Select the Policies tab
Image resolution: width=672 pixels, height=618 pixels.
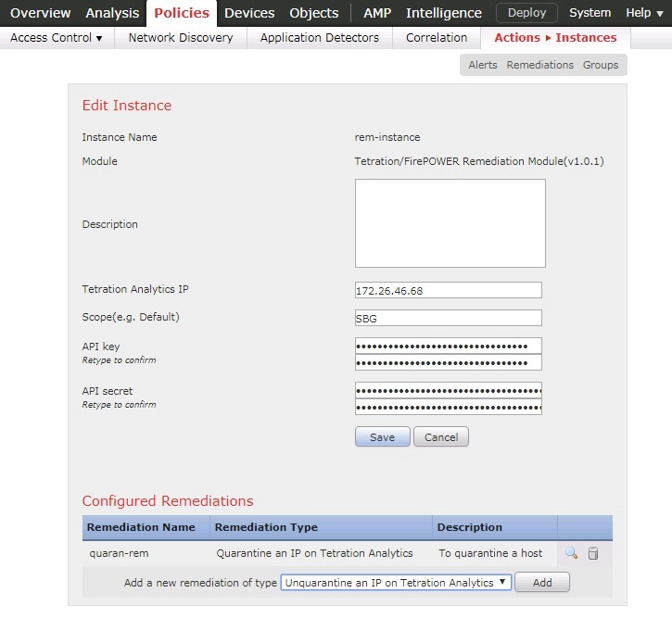[182, 13]
